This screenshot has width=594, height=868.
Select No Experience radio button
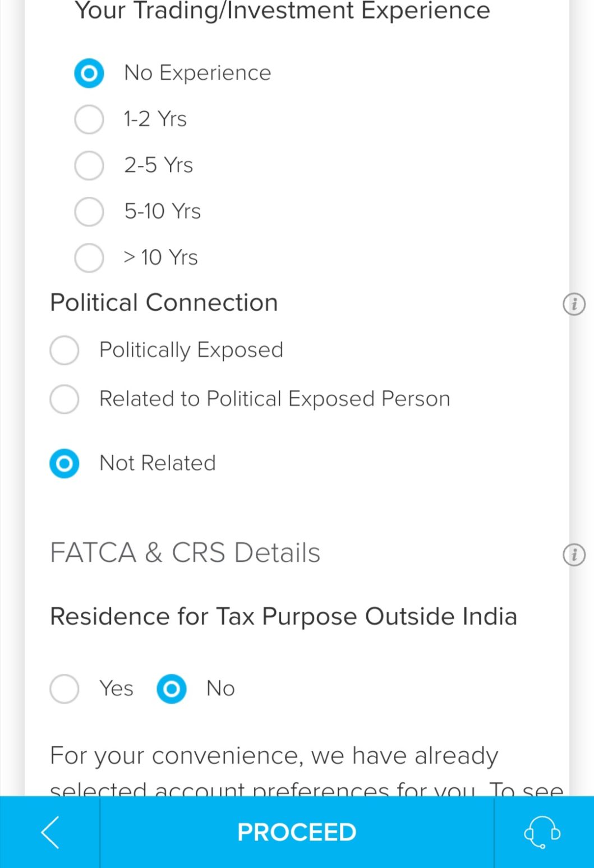point(89,73)
